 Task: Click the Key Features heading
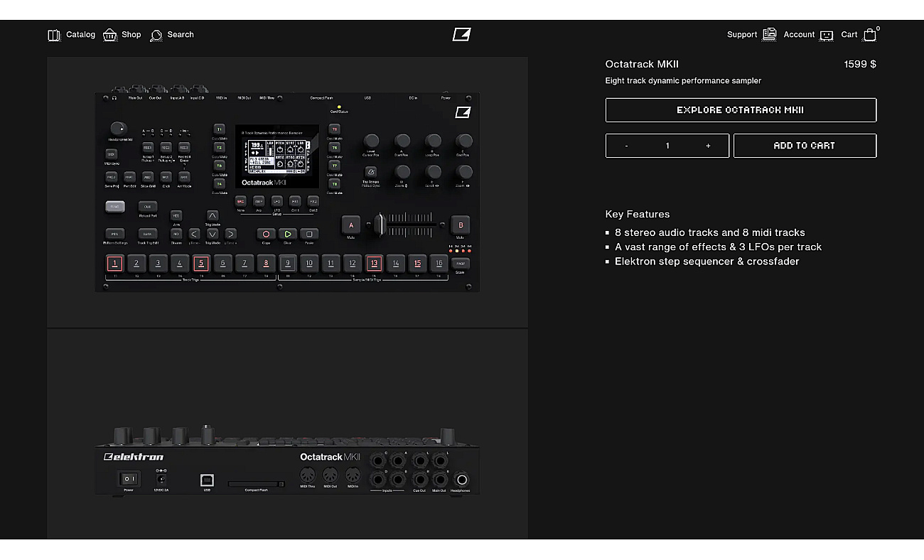click(x=638, y=214)
